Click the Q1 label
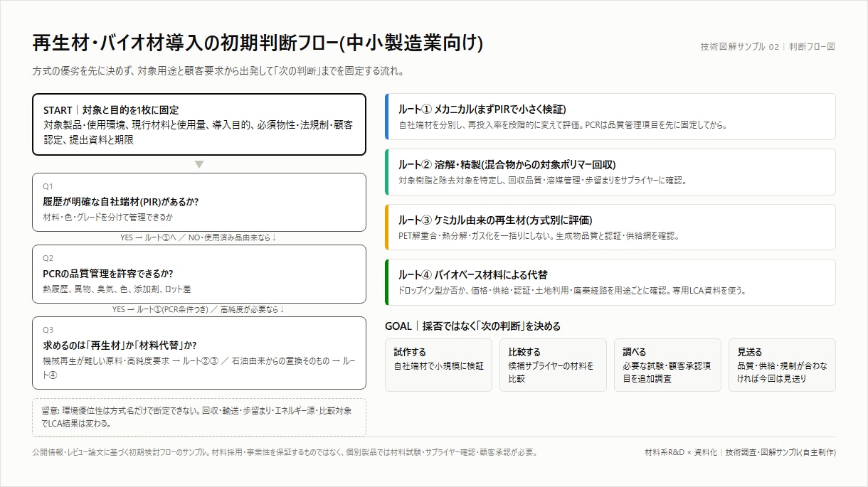 point(48,186)
